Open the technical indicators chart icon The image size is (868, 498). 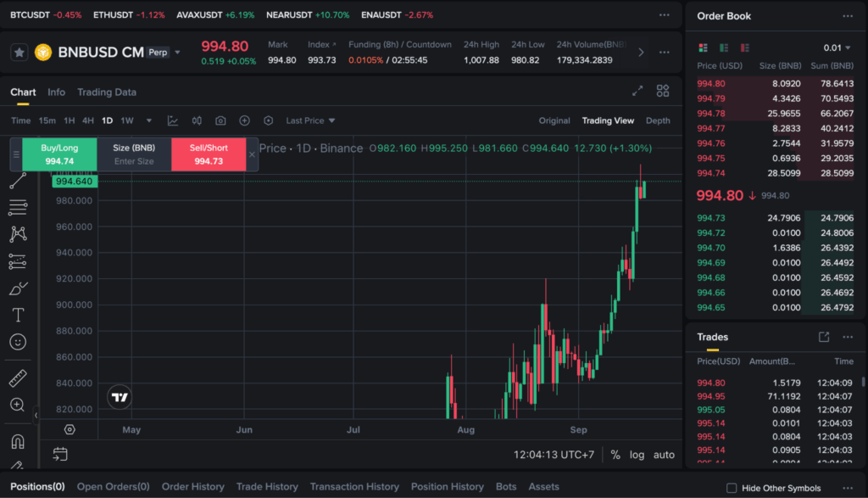tap(173, 120)
